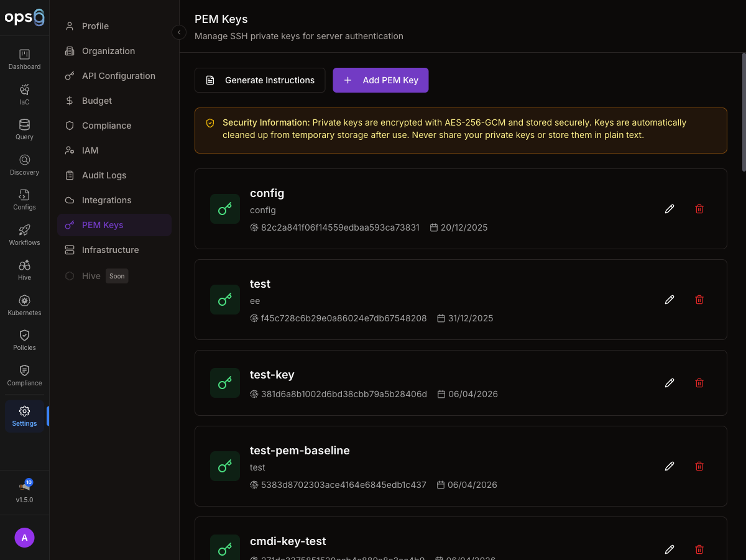Open the Dashboard from the sidebar

point(24,59)
